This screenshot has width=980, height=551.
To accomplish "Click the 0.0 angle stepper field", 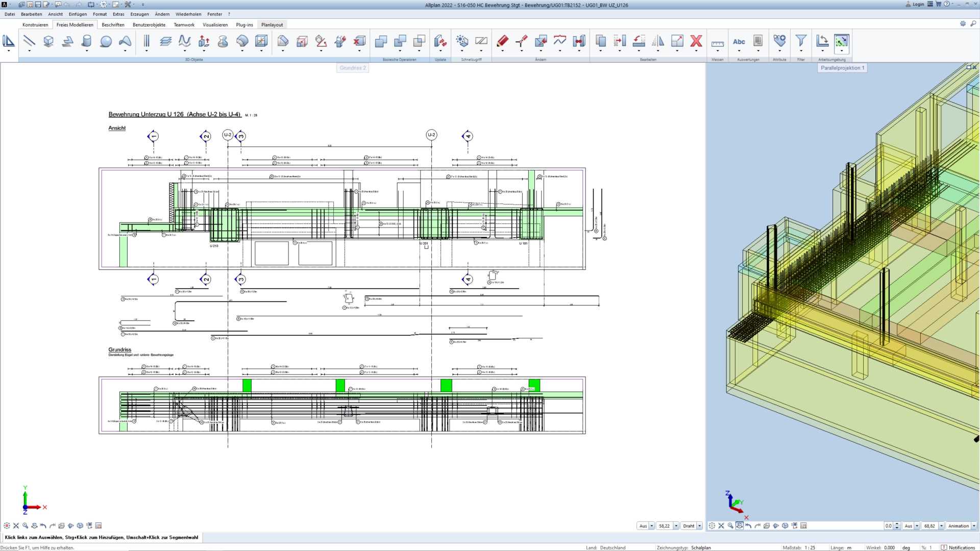I will pyautogui.click(x=888, y=526).
